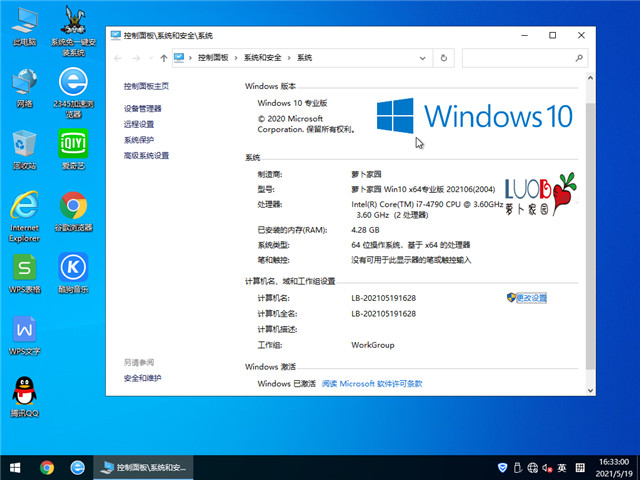Screen dimensions: 640x480
Task: Open 阅读 Microsoft 软件许可条款 link
Action: (372, 384)
